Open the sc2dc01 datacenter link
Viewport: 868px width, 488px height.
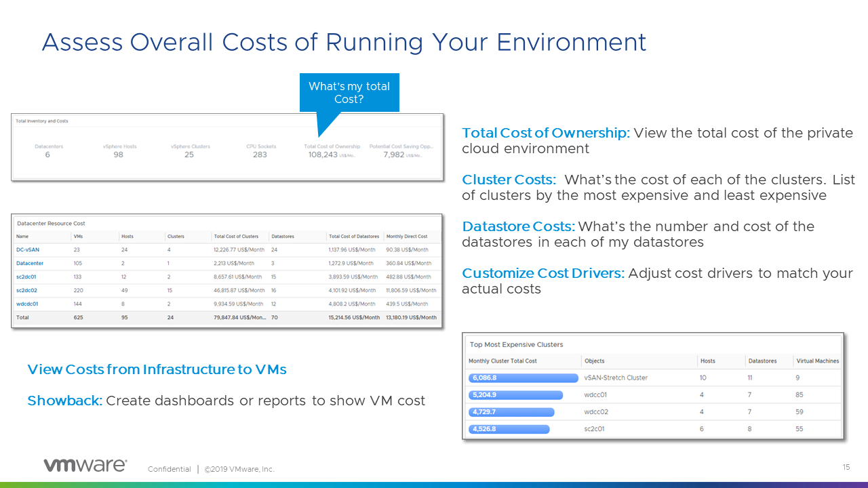pyautogui.click(x=27, y=277)
